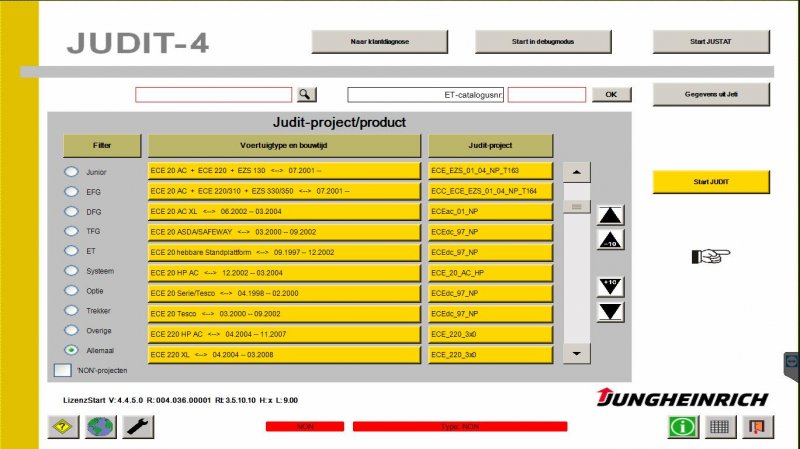Jump to bottom with large down triangle
The width and height of the screenshot is (800, 449).
tap(610, 312)
